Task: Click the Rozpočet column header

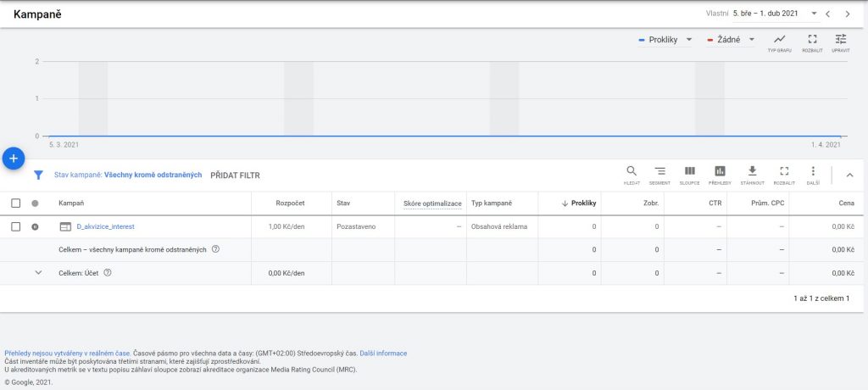Action: 290,203
